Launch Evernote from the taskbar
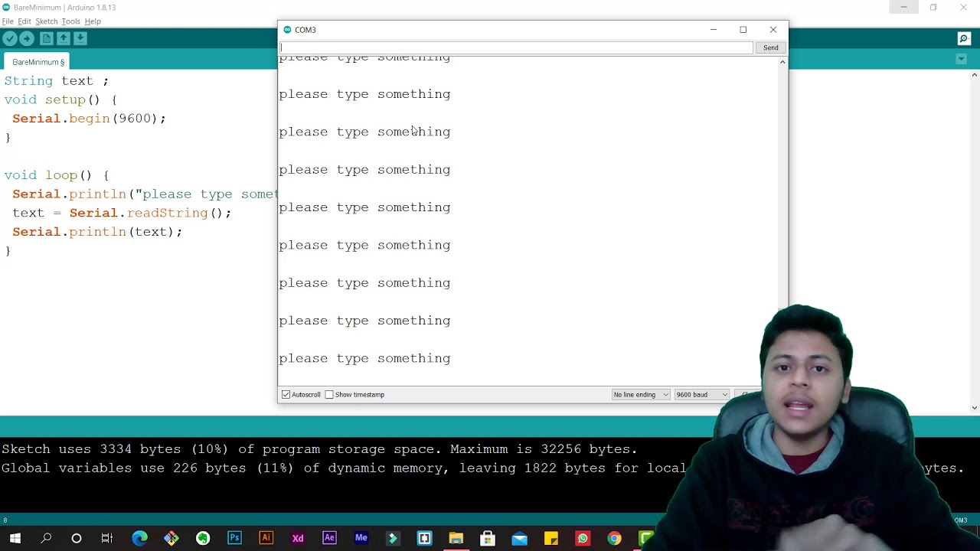The height and width of the screenshot is (551, 980). [203, 539]
